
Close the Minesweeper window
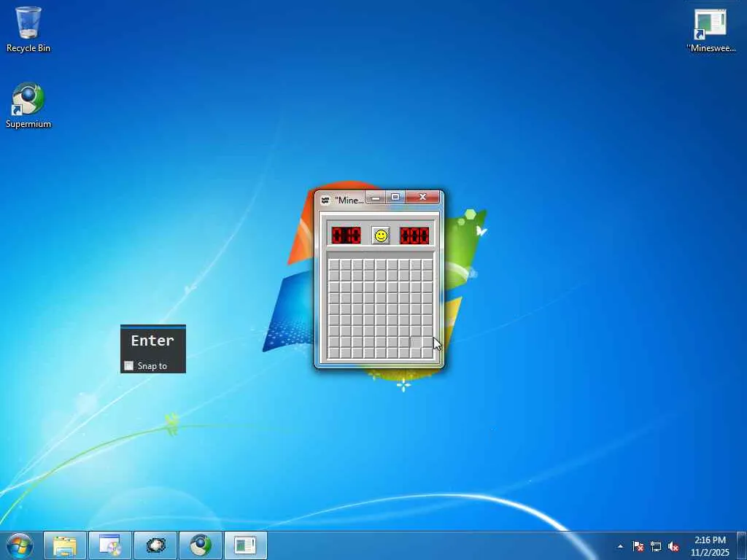pos(422,197)
